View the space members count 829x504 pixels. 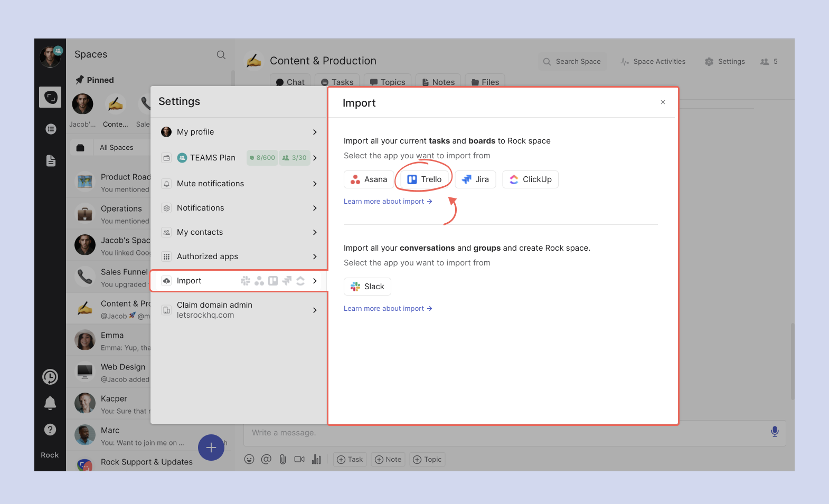click(769, 62)
